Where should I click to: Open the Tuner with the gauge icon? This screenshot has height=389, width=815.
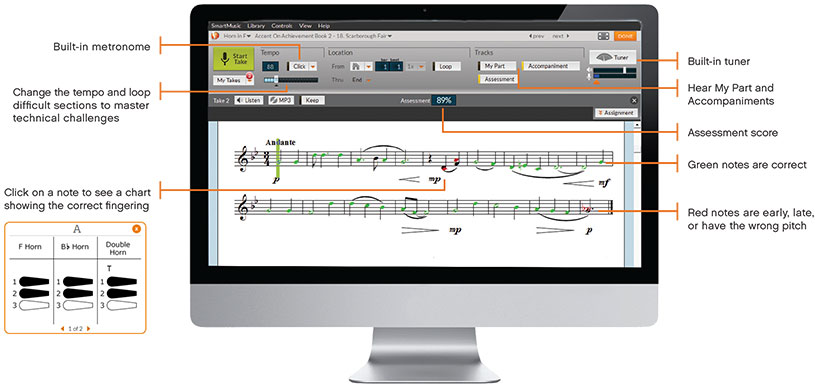[x=613, y=57]
